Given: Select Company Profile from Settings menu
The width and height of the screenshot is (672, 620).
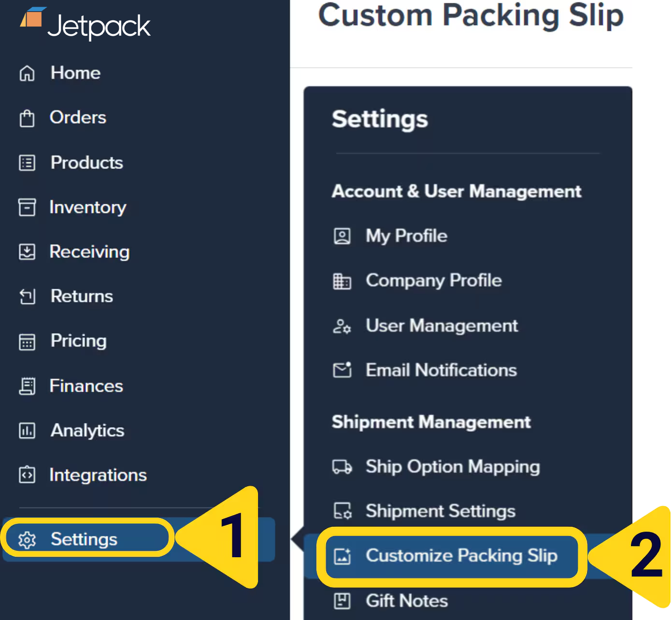Looking at the screenshot, I should click(x=433, y=281).
